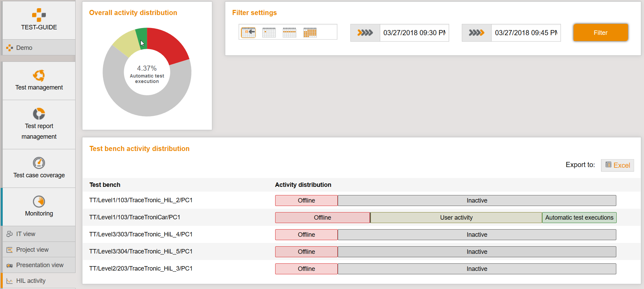The height and width of the screenshot is (289, 644).
Task: Select the calendar-with-arrow time range icon
Action: [249, 32]
